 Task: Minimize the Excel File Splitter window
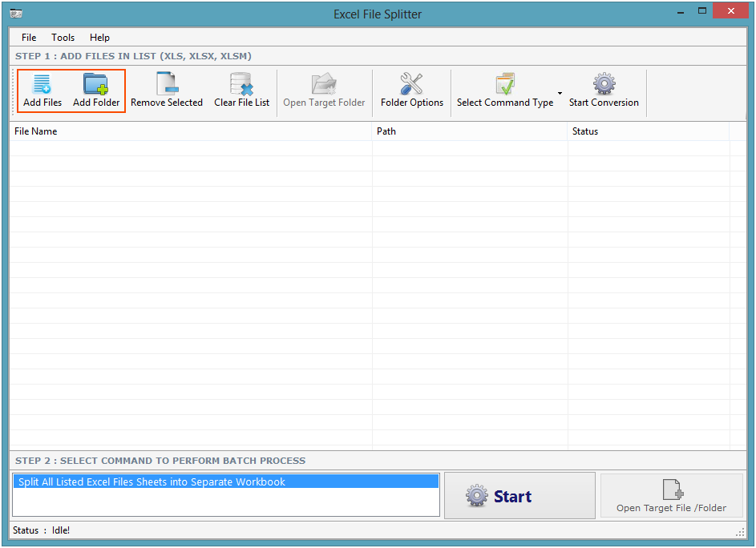coord(681,11)
